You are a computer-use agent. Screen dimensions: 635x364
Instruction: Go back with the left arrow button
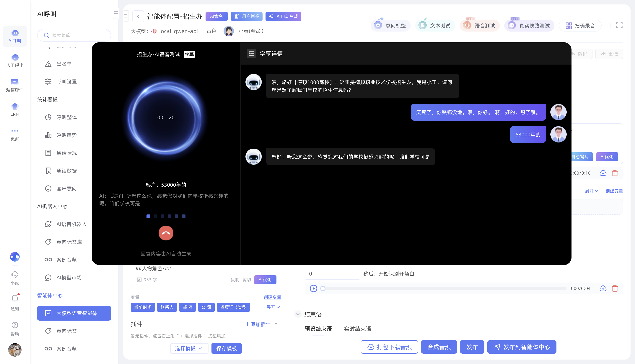(138, 17)
